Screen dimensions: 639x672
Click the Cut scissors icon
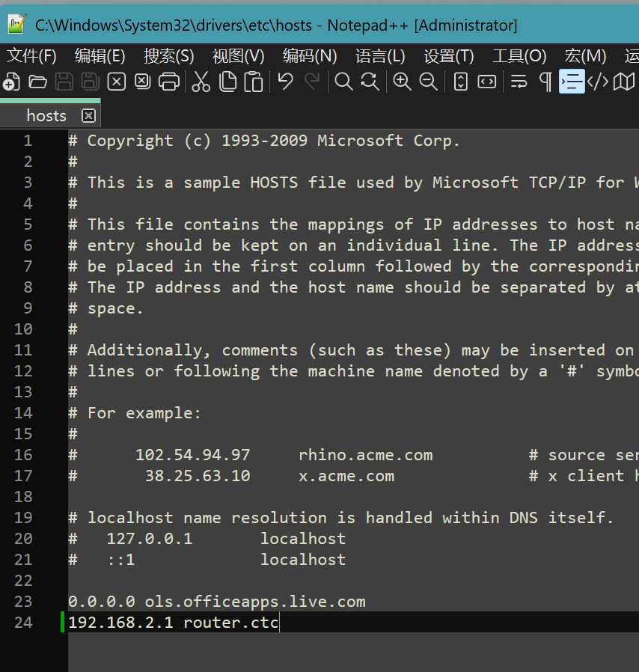(201, 82)
